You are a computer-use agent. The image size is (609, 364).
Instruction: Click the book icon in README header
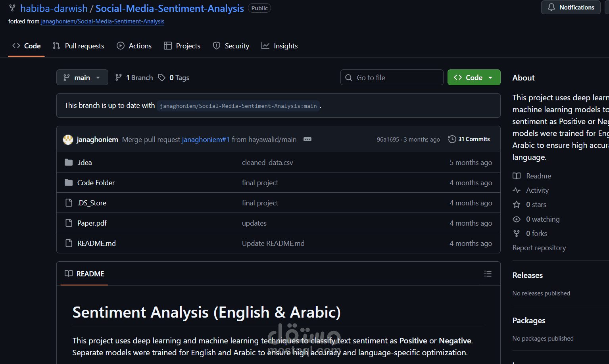(69, 274)
